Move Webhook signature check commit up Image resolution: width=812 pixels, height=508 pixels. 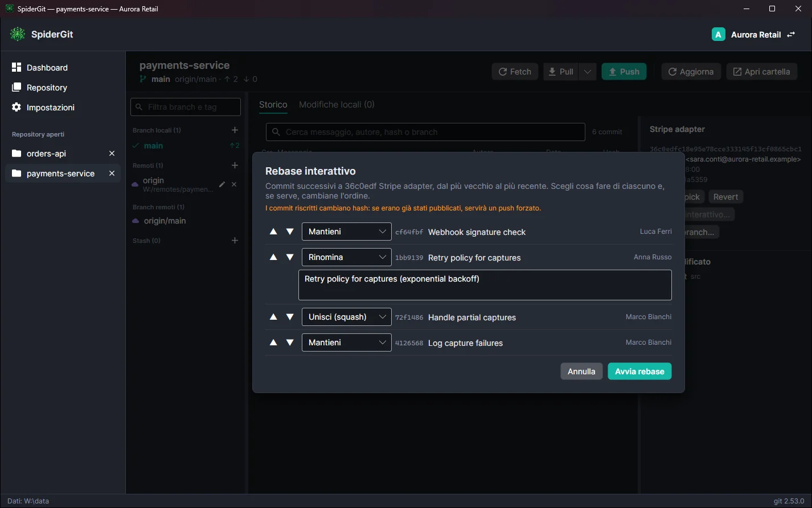273,232
